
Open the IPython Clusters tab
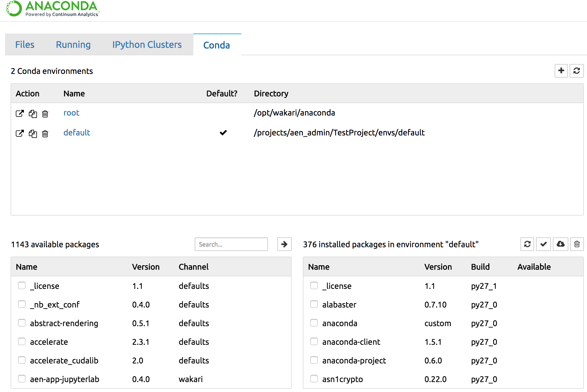pos(147,44)
